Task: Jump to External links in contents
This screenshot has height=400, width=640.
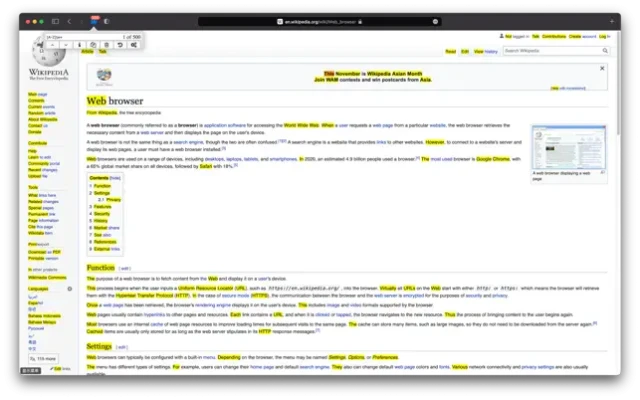Action: pos(107,249)
